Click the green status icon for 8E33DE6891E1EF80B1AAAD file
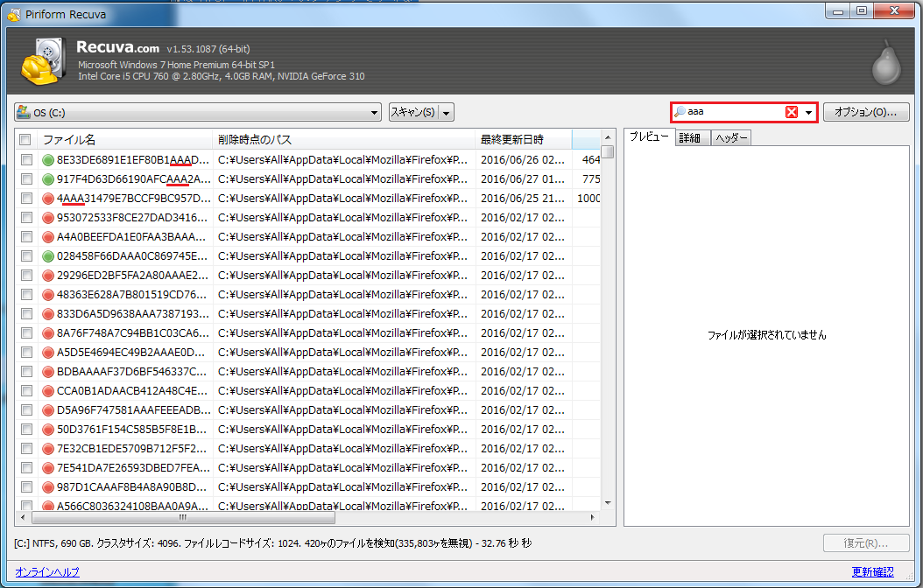 tap(48, 160)
